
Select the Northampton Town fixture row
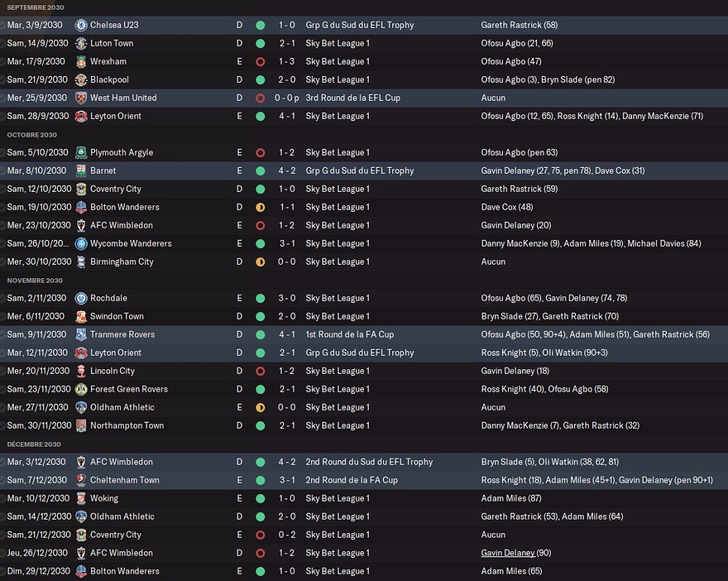[x=364, y=425]
